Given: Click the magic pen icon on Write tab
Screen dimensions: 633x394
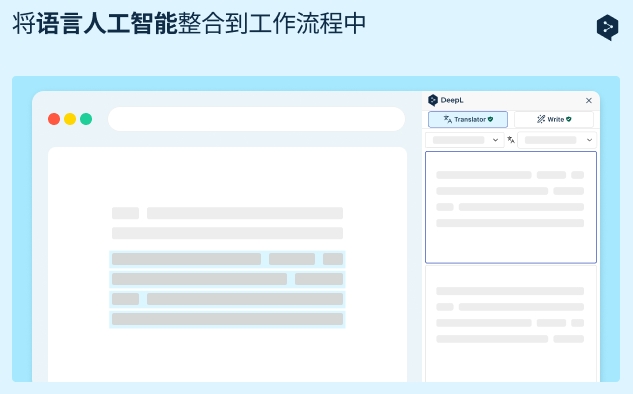Looking at the screenshot, I should point(541,119).
